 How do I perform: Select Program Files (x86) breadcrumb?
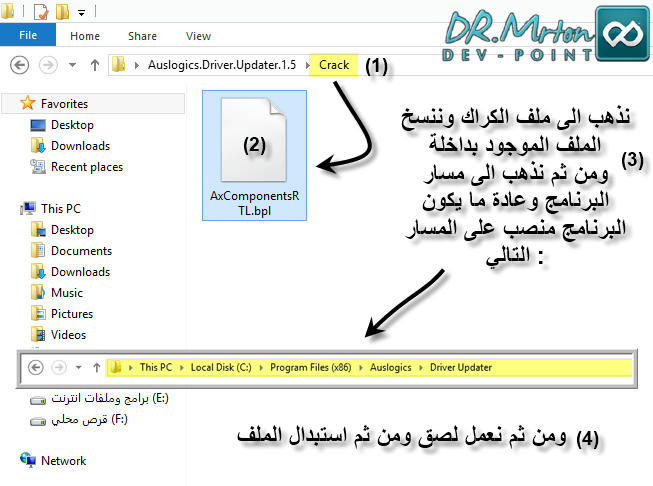point(311,367)
